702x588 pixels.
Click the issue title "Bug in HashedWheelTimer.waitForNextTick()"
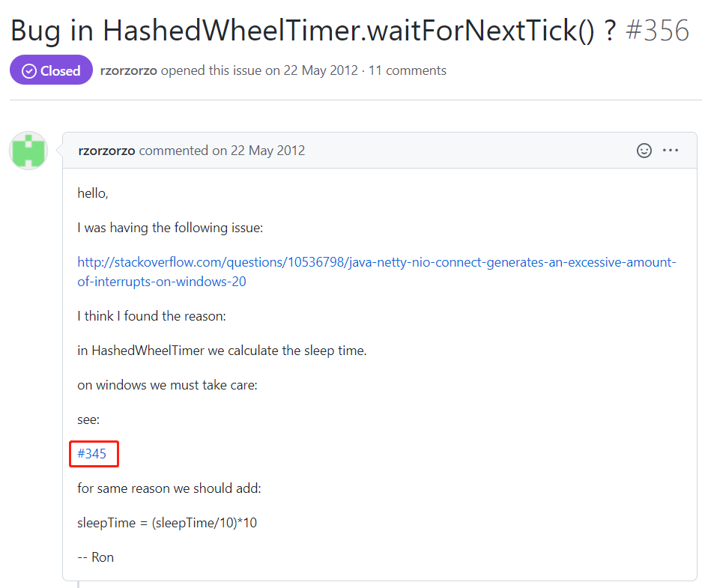tap(306, 31)
